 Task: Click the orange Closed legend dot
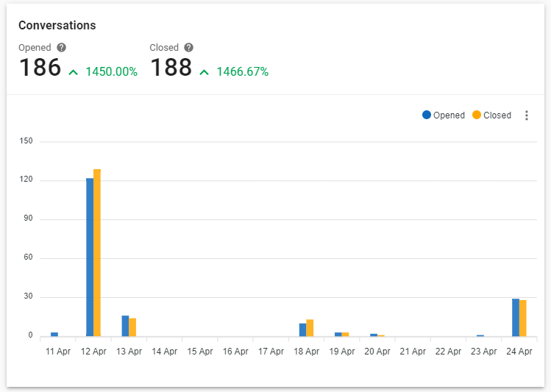pyautogui.click(x=477, y=115)
